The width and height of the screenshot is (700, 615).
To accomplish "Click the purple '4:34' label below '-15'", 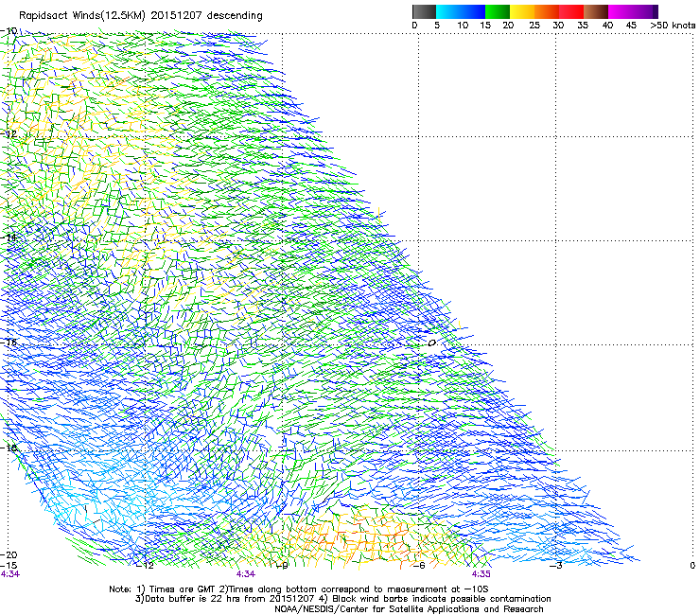I will pyautogui.click(x=10, y=574).
